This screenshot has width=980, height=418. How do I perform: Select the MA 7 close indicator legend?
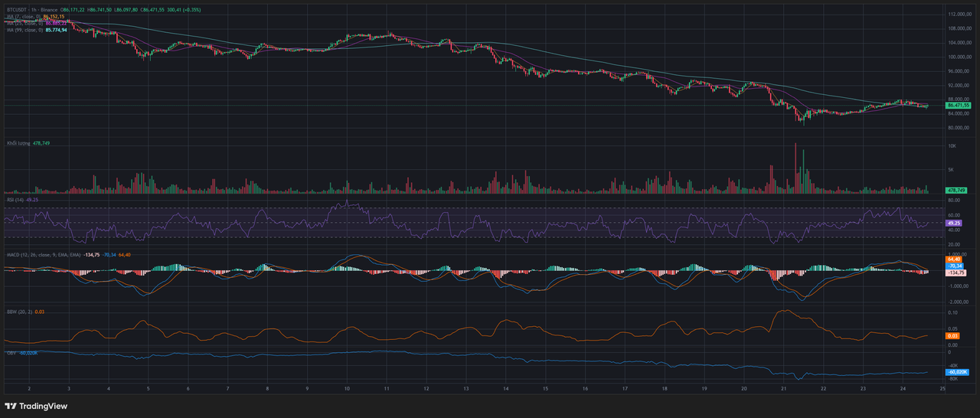click(x=24, y=18)
